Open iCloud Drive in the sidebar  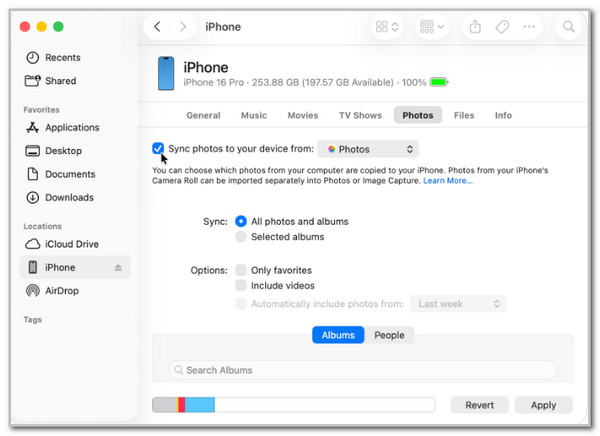tap(73, 244)
